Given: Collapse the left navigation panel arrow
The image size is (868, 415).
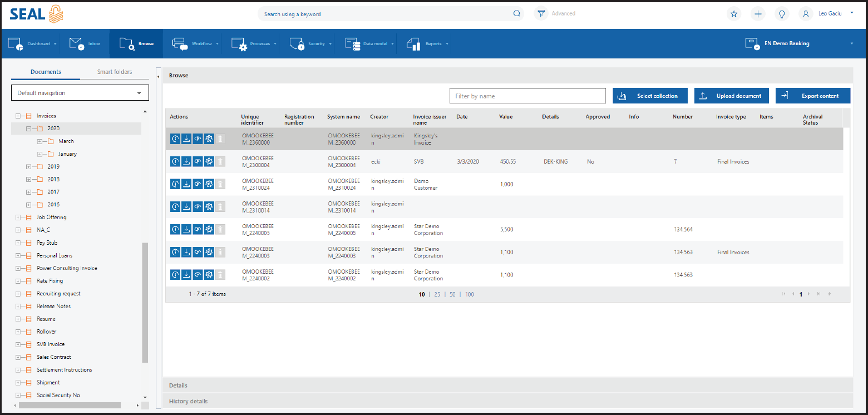Looking at the screenshot, I should [x=158, y=76].
